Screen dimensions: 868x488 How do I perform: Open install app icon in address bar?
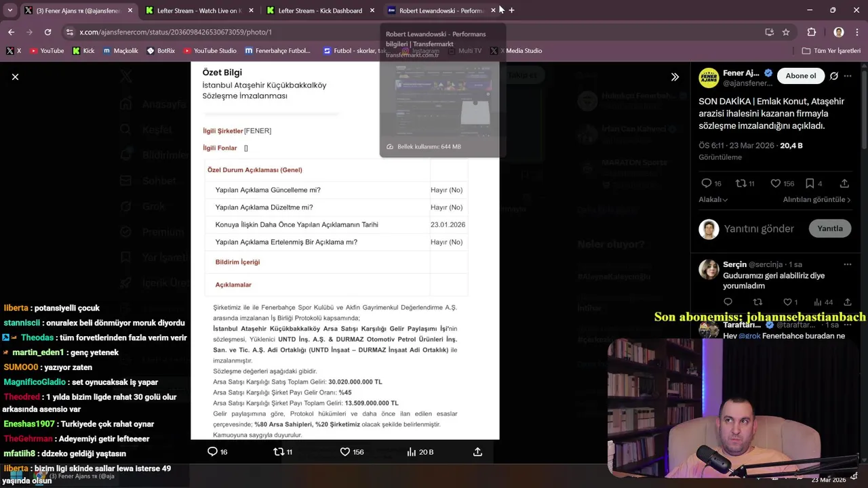[x=769, y=32]
